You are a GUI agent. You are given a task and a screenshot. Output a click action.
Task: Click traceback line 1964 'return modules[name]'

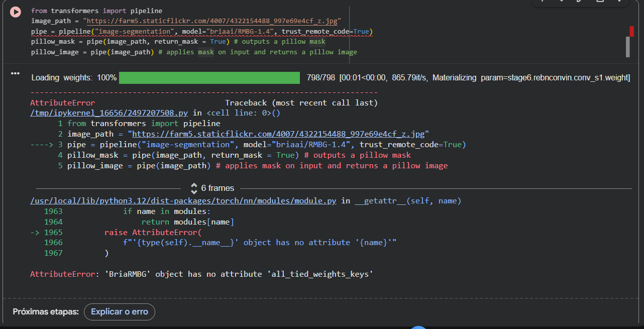[x=188, y=222]
